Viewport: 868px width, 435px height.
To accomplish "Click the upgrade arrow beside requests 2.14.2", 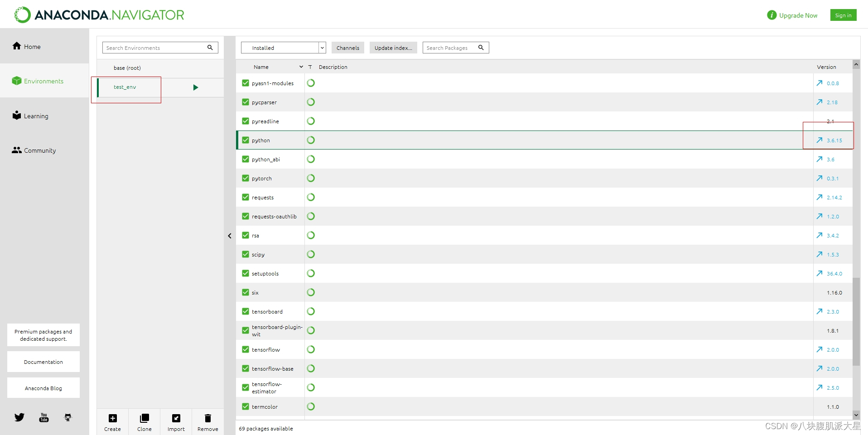I will point(820,197).
